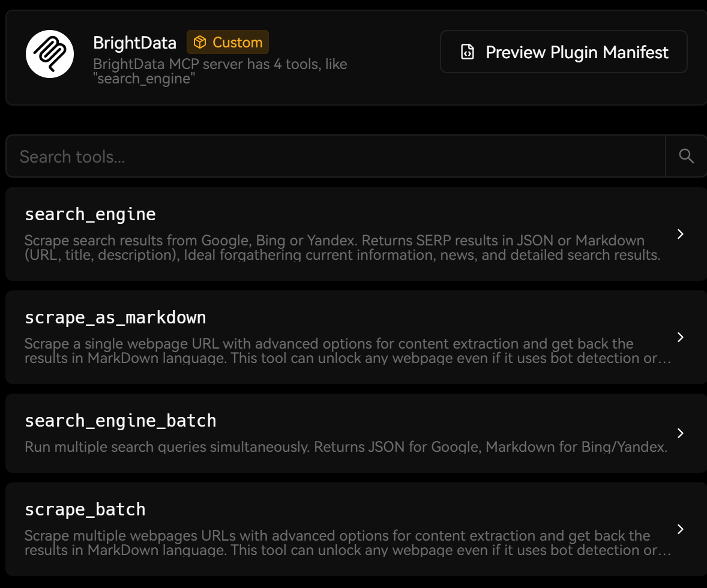Expand the scrape_as_markdown chevron arrow

click(x=680, y=337)
